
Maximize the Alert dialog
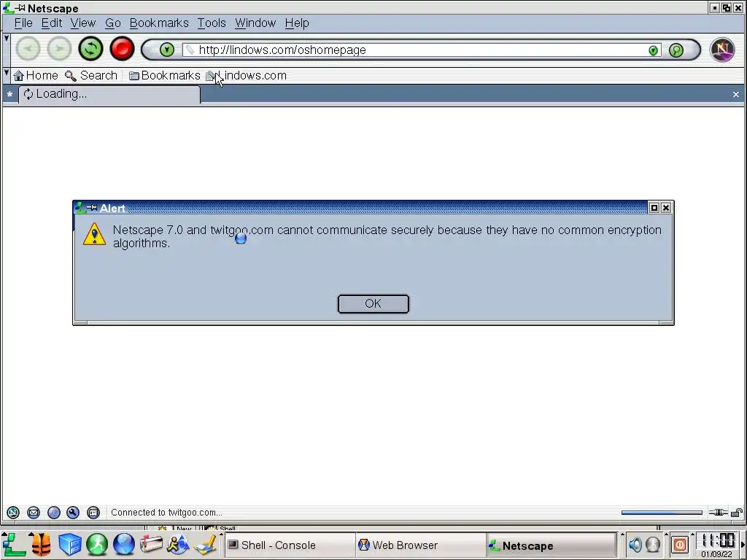pos(654,208)
